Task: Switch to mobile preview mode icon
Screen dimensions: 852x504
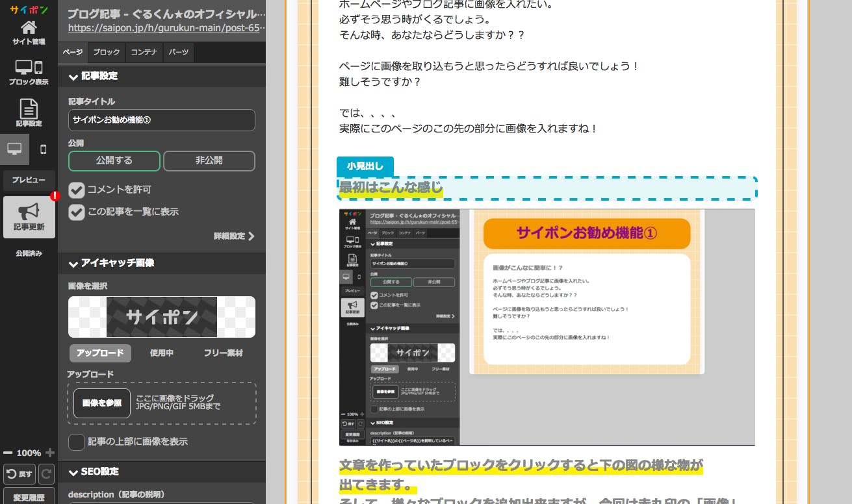Action: [x=44, y=149]
